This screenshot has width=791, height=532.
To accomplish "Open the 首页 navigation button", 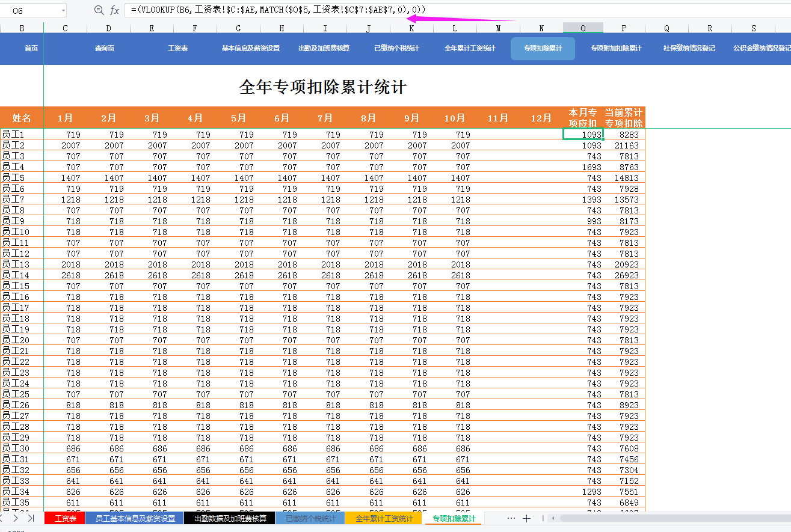I will point(31,49).
